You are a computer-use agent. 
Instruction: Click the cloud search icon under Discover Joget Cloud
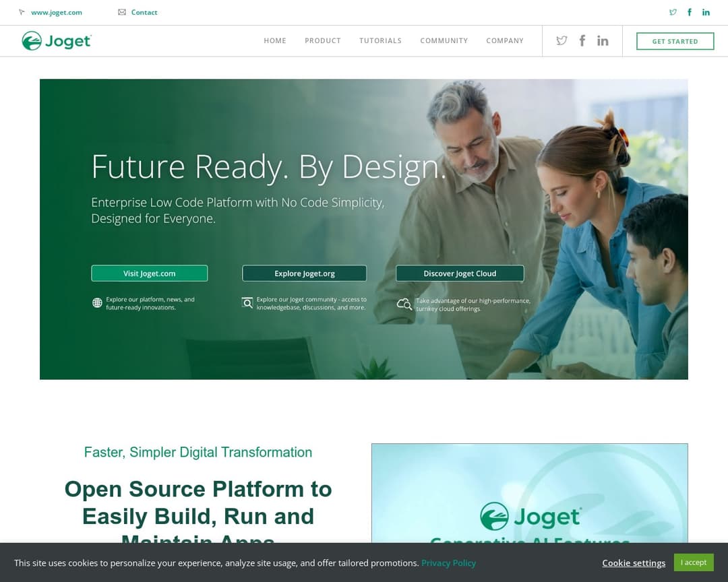[x=404, y=304]
